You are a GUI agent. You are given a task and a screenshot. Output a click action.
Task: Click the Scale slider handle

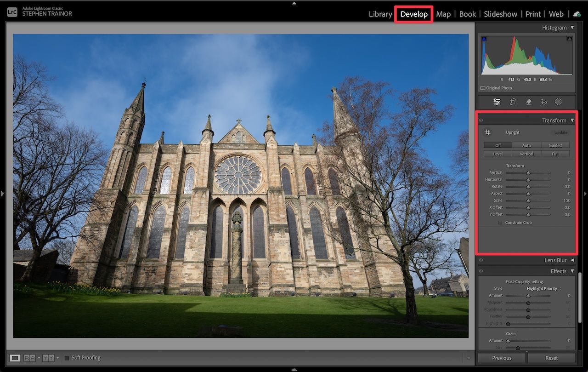[x=528, y=200]
